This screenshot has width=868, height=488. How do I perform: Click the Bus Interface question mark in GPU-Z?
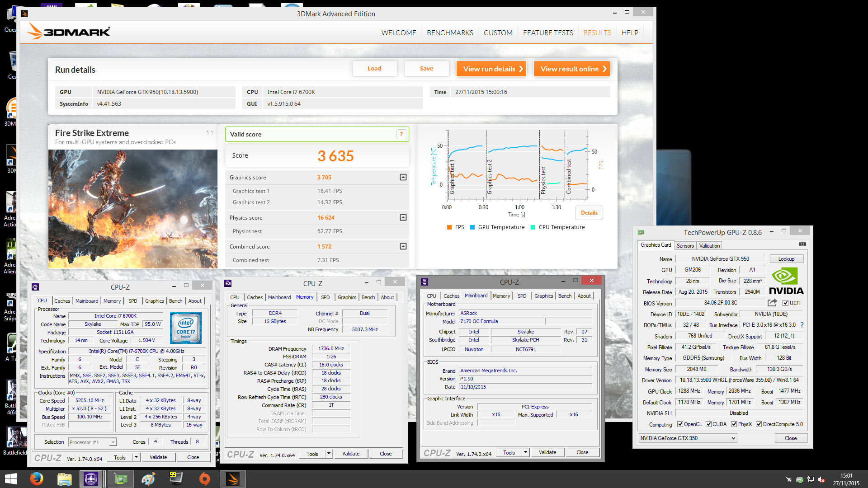click(x=802, y=325)
